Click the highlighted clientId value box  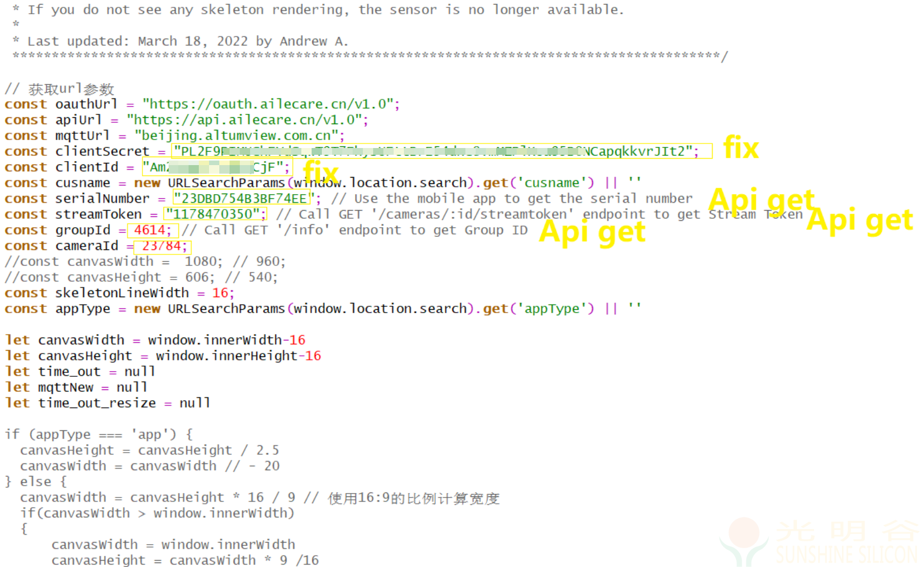[x=217, y=167]
